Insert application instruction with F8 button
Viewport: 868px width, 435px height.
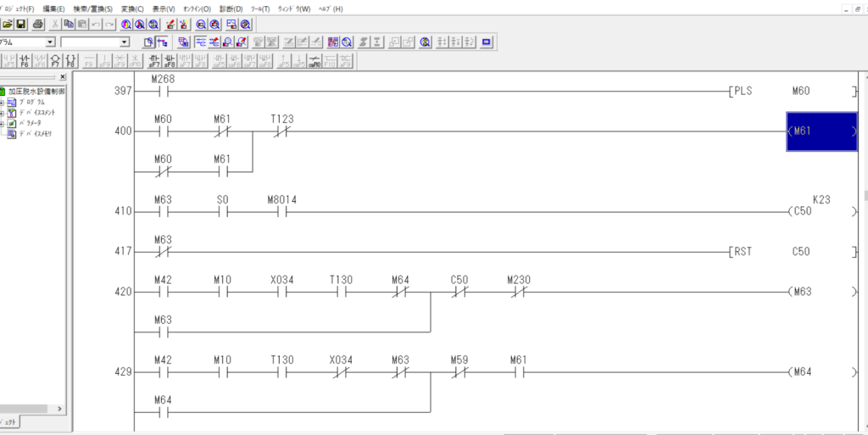[x=71, y=60]
